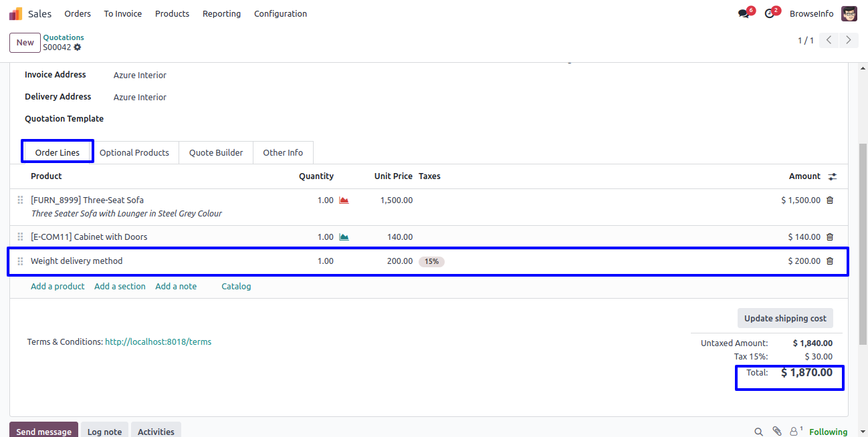
Task: Switch to the Optional Products tab
Action: [x=134, y=152]
